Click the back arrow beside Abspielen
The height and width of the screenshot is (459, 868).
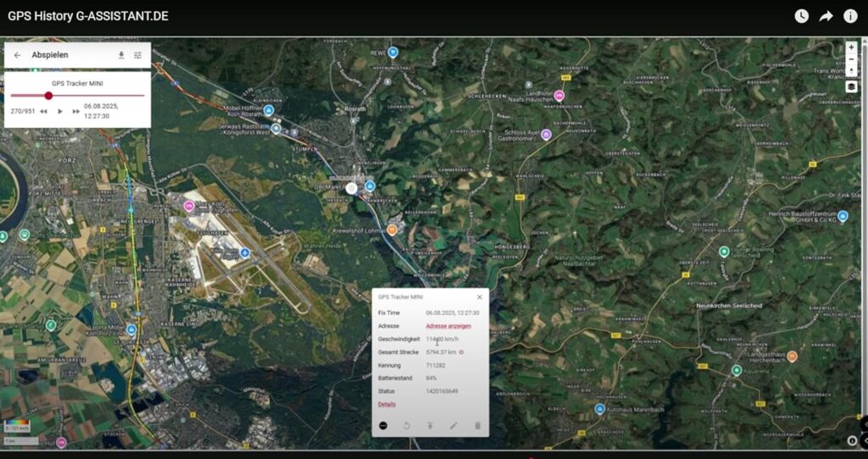[x=17, y=55]
